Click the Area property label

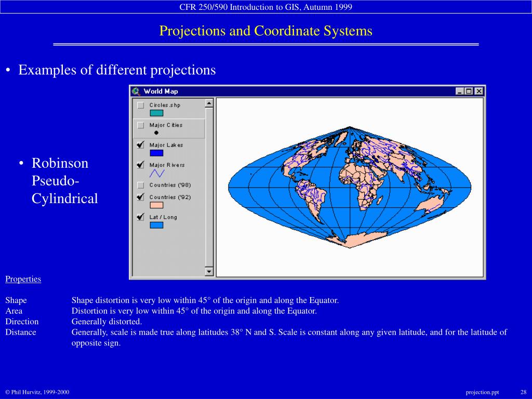click(x=14, y=311)
